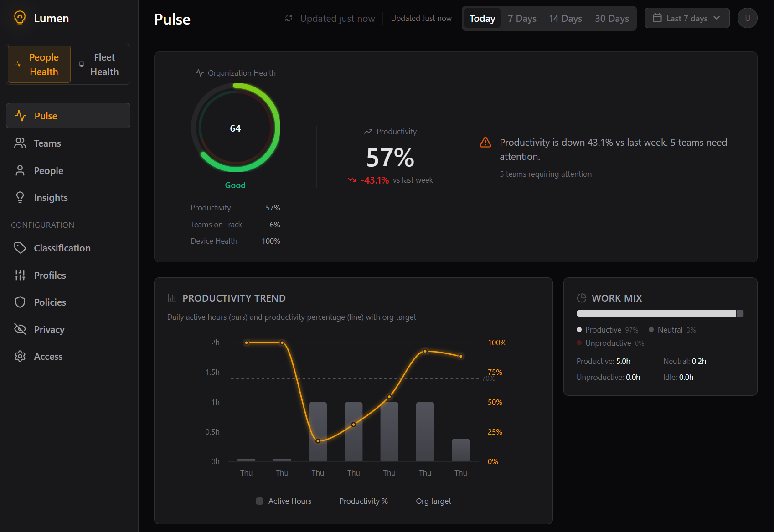
Task: Open the Profiles sliders icon
Action: [20, 275]
